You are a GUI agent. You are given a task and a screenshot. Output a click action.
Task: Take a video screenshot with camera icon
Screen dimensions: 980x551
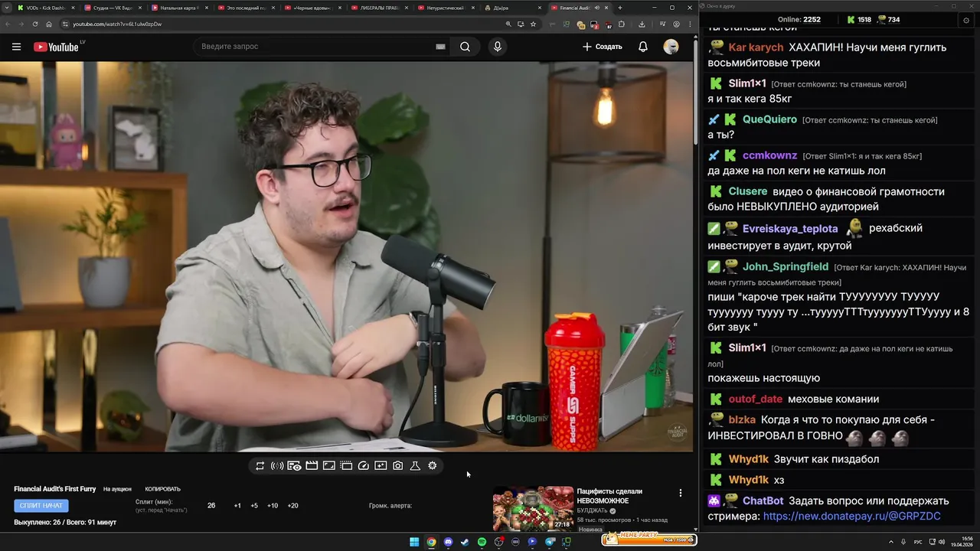click(x=398, y=465)
